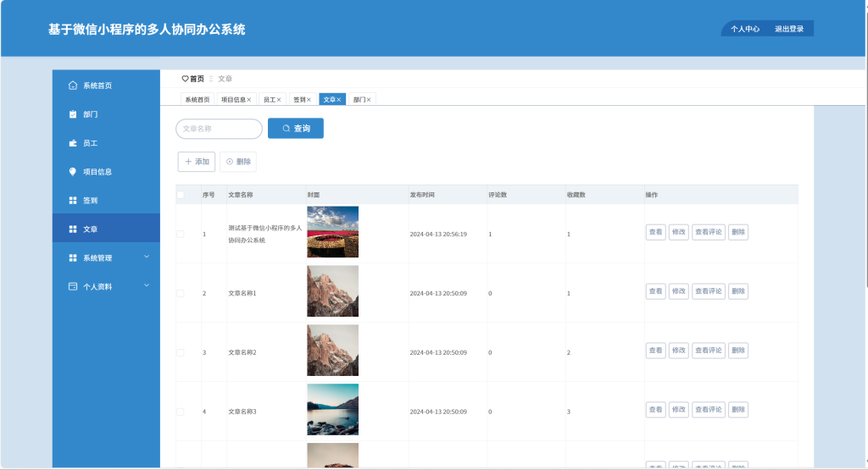
Task: Select the 部门 clipboard icon in sidebar
Action: tap(73, 114)
